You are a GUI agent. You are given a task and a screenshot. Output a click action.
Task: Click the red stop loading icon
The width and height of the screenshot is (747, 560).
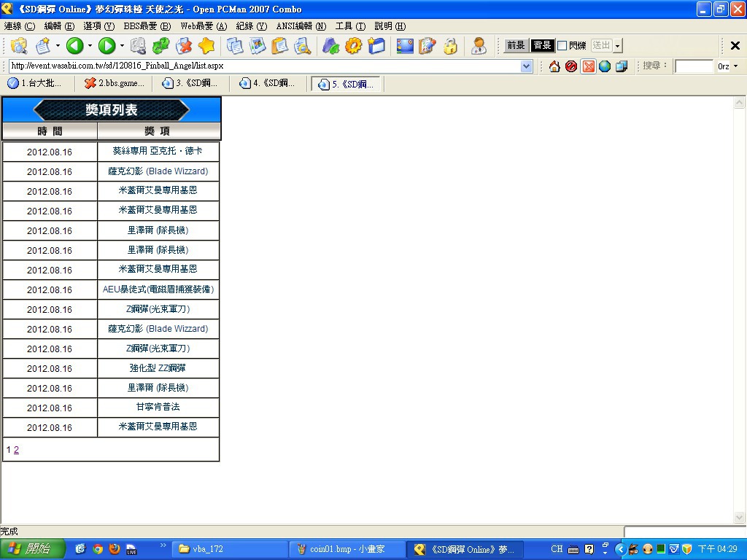(x=571, y=66)
